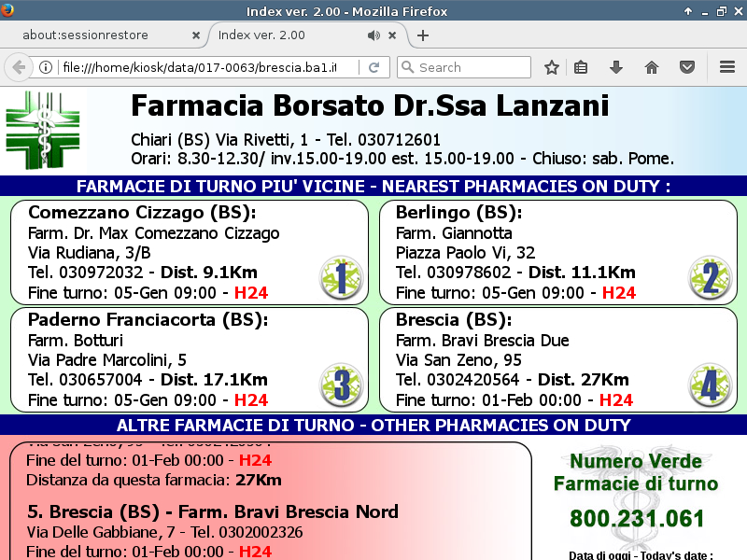747x560 pixels.
Task: Open a new tab with plus button
Action: pyautogui.click(x=423, y=35)
